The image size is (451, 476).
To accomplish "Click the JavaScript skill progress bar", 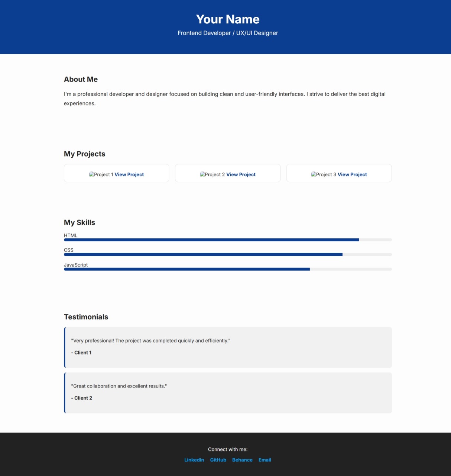I will coord(228,269).
